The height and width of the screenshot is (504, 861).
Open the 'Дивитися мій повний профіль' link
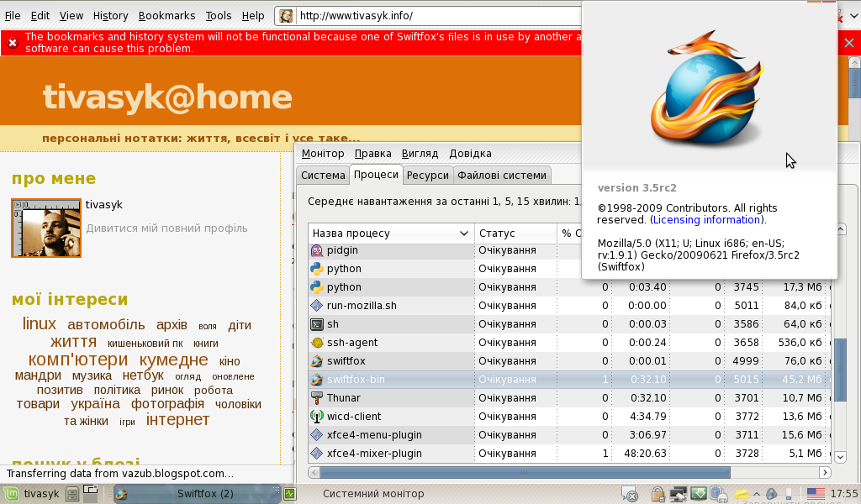[x=167, y=228]
